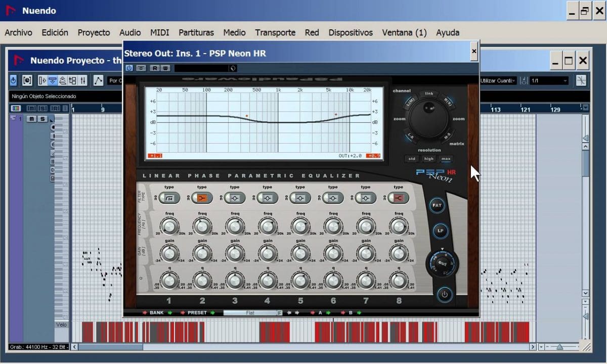Open the Archivo menu

click(18, 32)
